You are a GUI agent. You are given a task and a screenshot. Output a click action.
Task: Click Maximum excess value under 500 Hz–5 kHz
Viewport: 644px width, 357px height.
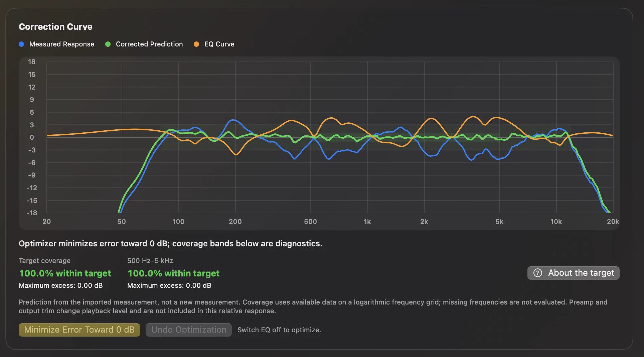point(169,285)
